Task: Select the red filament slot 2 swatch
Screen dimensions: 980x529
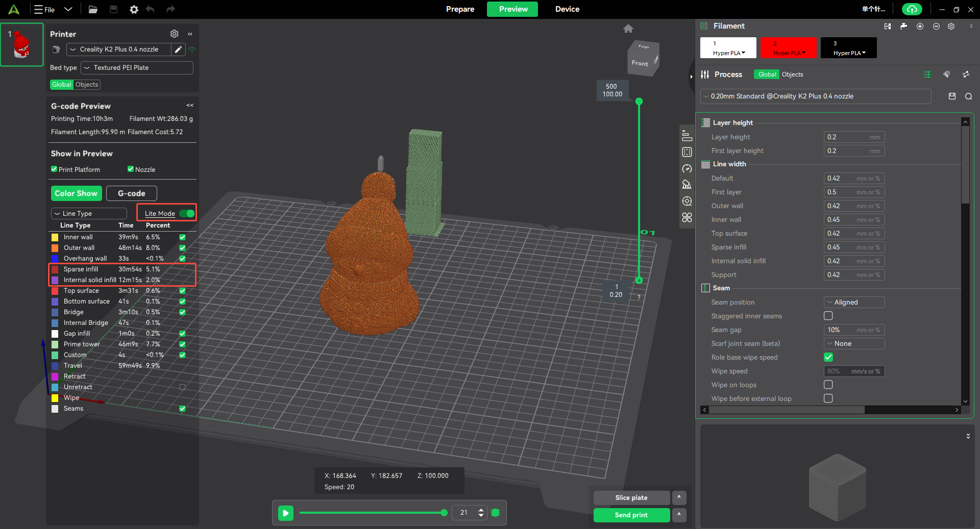Action: (x=788, y=47)
